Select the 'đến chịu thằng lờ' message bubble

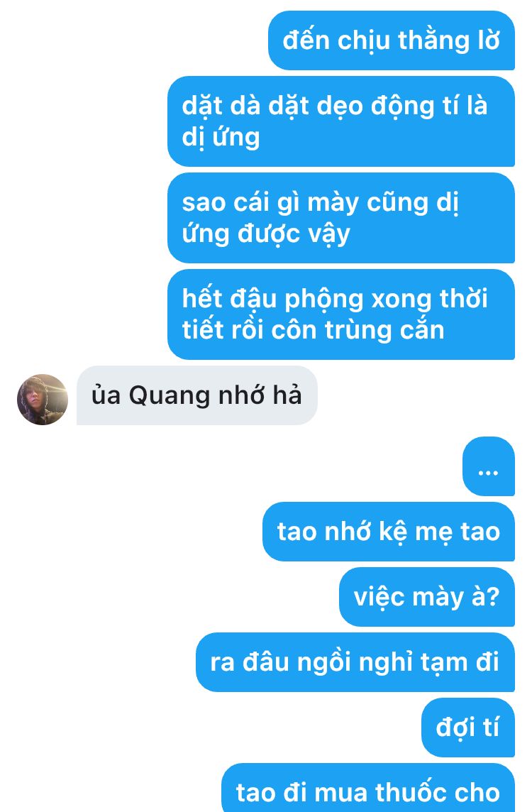pyautogui.click(x=392, y=40)
